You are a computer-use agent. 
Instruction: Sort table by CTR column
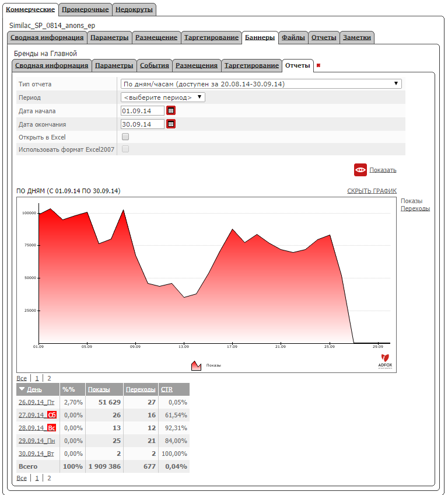pyautogui.click(x=167, y=389)
